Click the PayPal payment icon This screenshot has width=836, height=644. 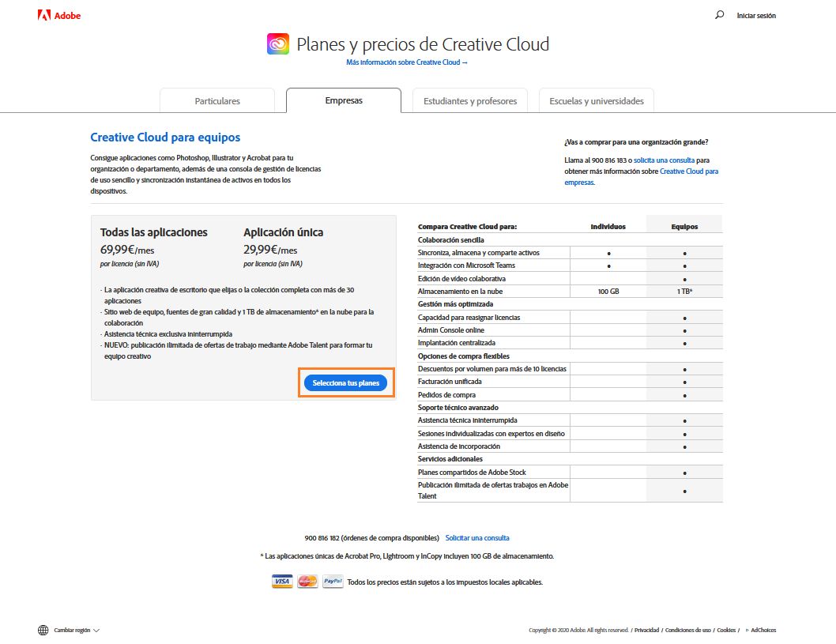click(x=333, y=581)
